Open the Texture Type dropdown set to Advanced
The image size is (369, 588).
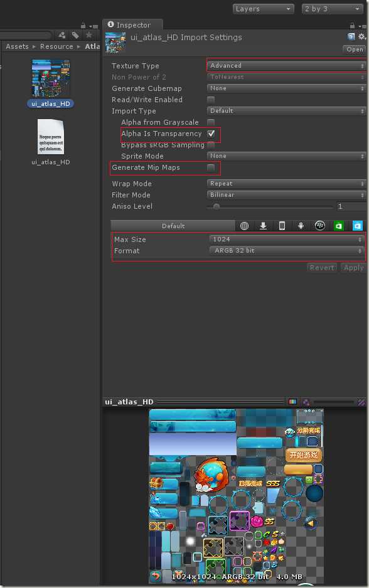[286, 66]
